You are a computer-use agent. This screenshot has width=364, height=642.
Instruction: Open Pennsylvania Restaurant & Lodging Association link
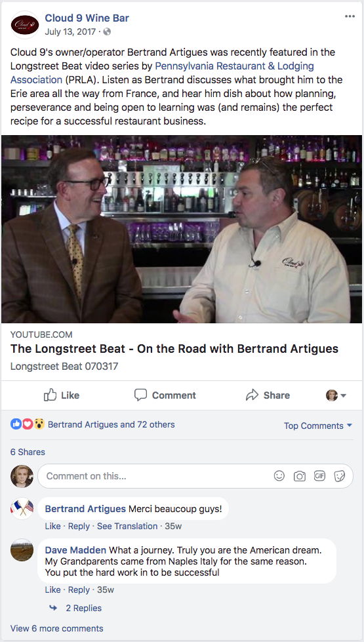click(x=162, y=73)
